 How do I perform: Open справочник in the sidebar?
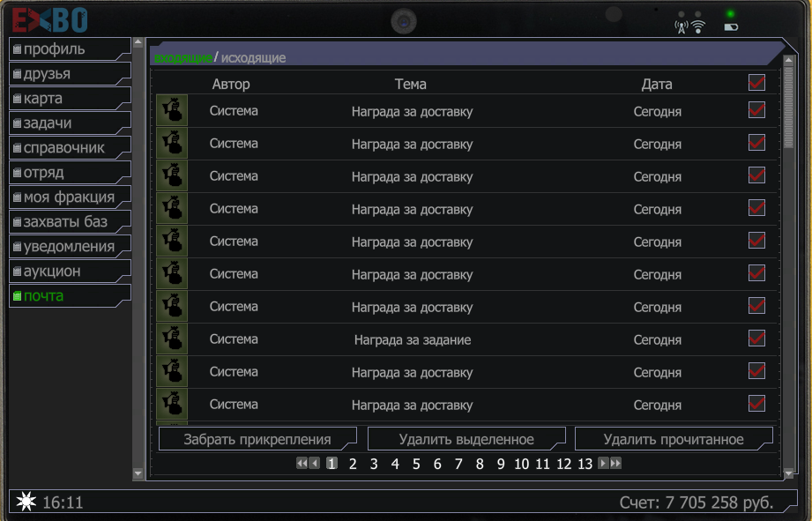(x=70, y=148)
